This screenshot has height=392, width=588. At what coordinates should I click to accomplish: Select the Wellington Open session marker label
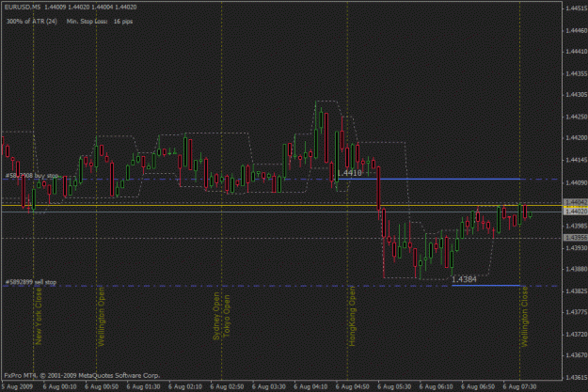(x=102, y=317)
